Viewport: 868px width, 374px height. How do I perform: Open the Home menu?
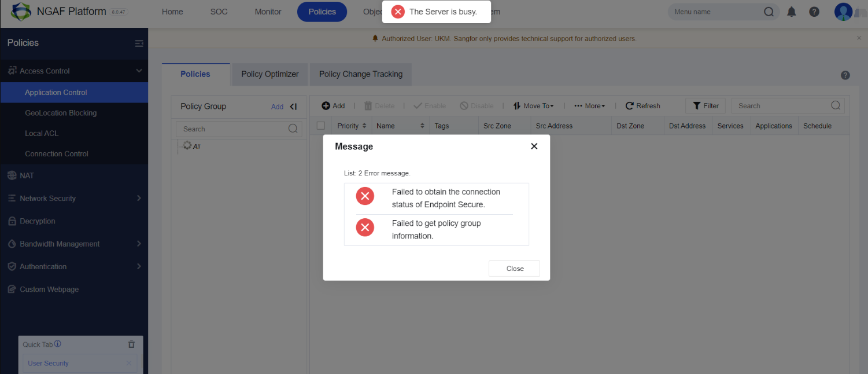pos(172,12)
